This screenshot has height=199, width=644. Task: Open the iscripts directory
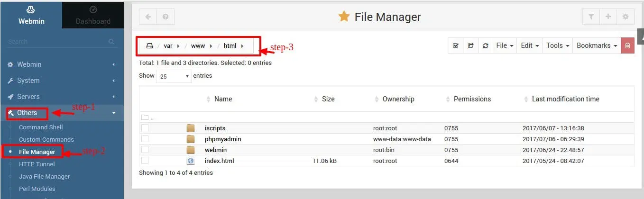pos(215,128)
